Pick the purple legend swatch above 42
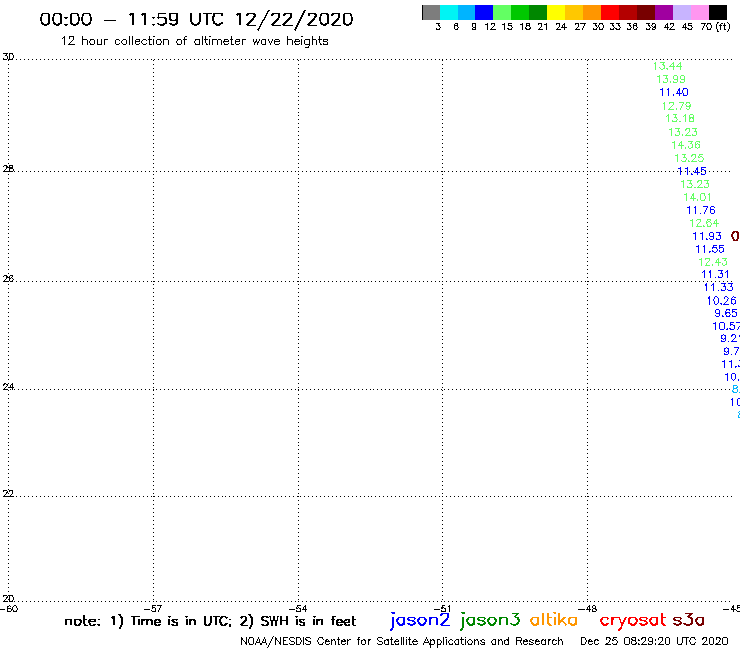 664,12
